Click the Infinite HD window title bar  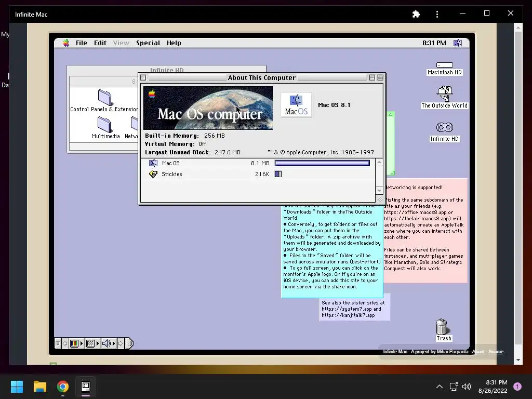pos(167,70)
